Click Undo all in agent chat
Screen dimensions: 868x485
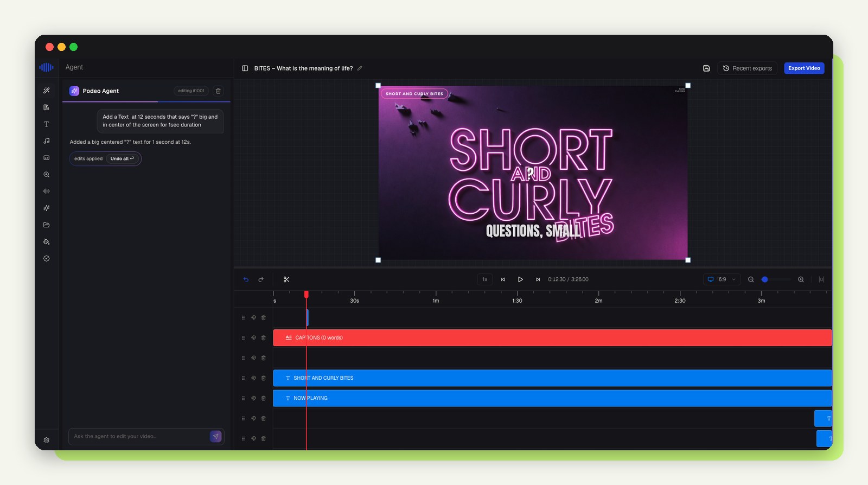[123, 158]
